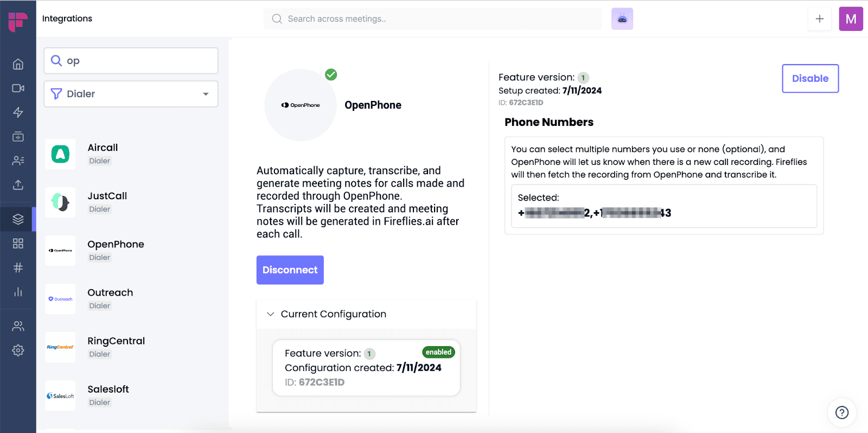Click the Dialer tag under JustCall
Screen dimensions: 868x433
(x=100, y=209)
